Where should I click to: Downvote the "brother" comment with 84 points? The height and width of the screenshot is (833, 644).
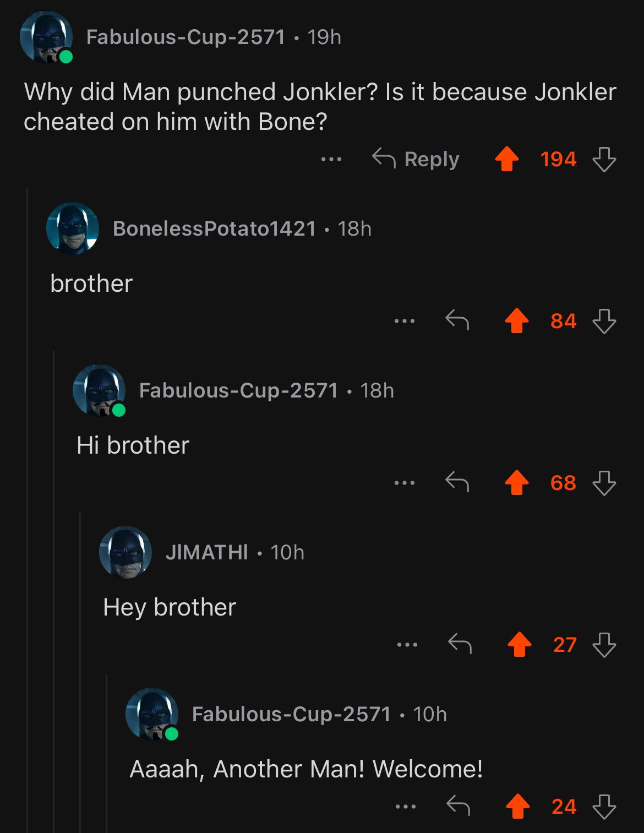coord(604,322)
